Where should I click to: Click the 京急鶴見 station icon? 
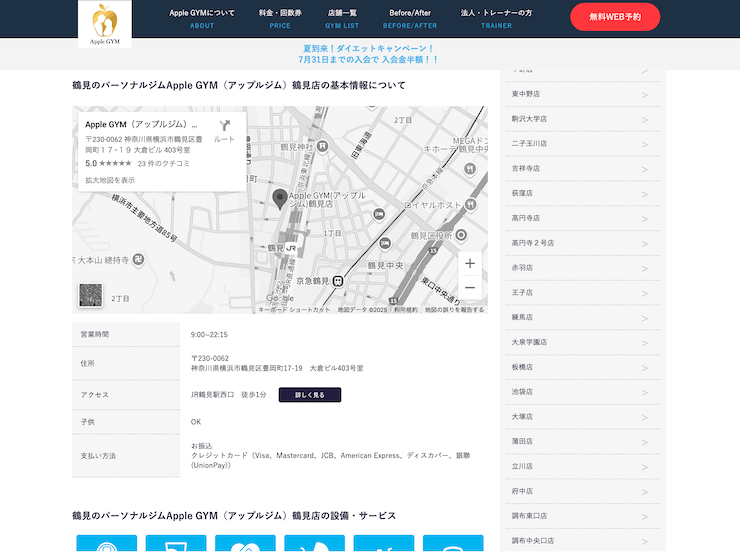tap(338, 281)
